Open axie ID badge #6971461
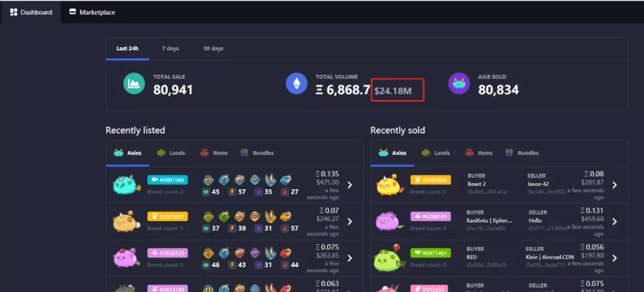Viewport: 644px width, 292px height. (431, 253)
